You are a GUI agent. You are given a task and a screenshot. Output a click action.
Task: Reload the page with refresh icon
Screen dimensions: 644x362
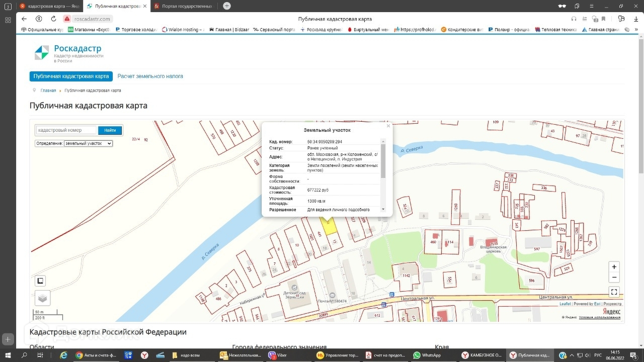53,19
